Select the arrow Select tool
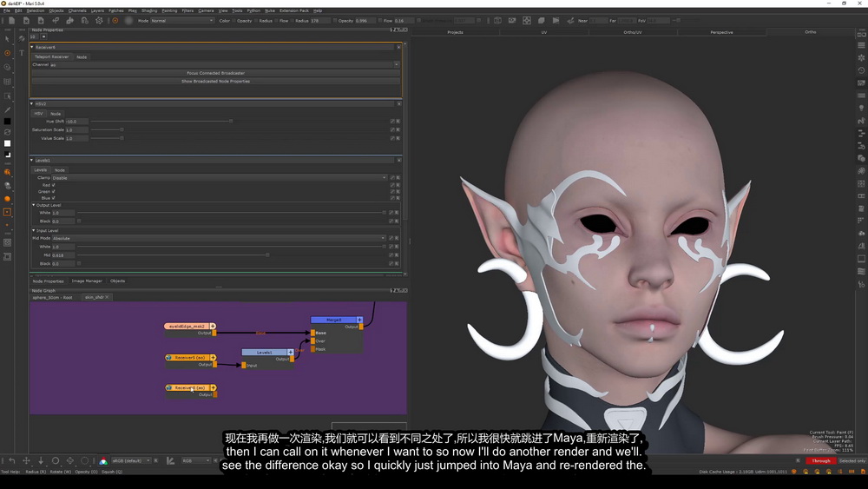Image resolution: width=868 pixels, height=489 pixels. point(7,39)
